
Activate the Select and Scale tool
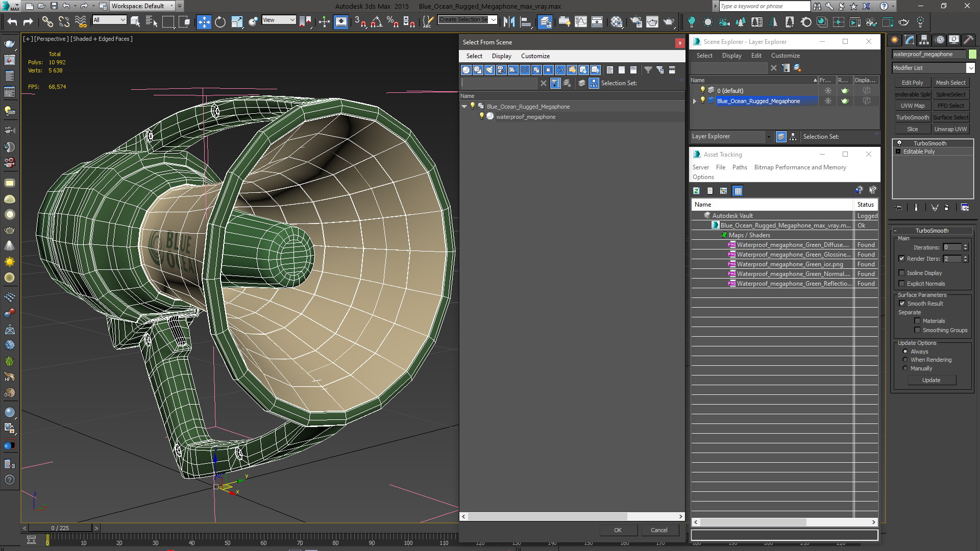coord(237,22)
